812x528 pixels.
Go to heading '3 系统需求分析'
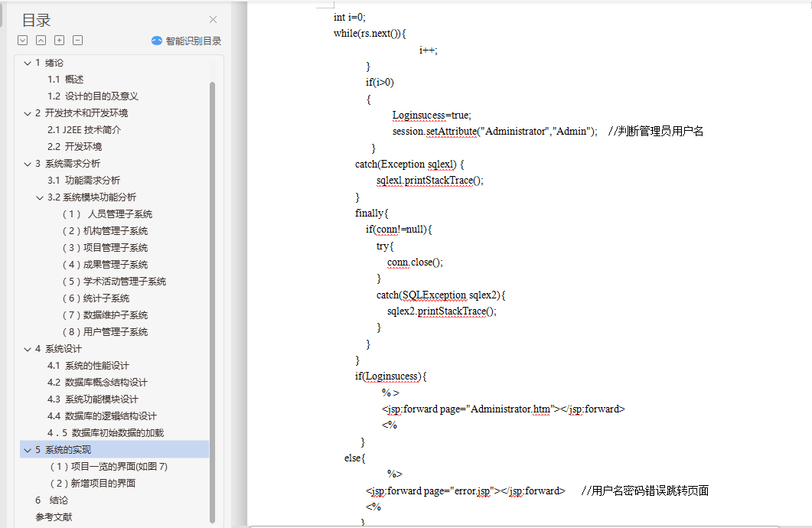tap(67, 164)
